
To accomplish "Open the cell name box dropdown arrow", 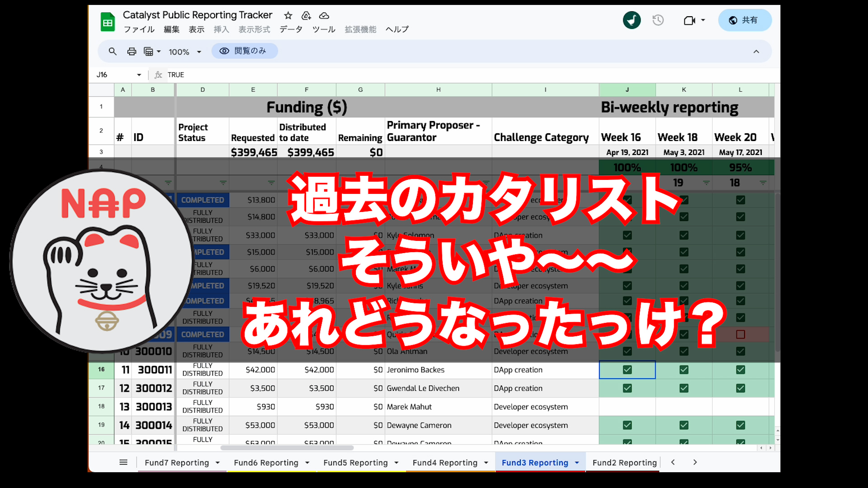I will 139,75.
